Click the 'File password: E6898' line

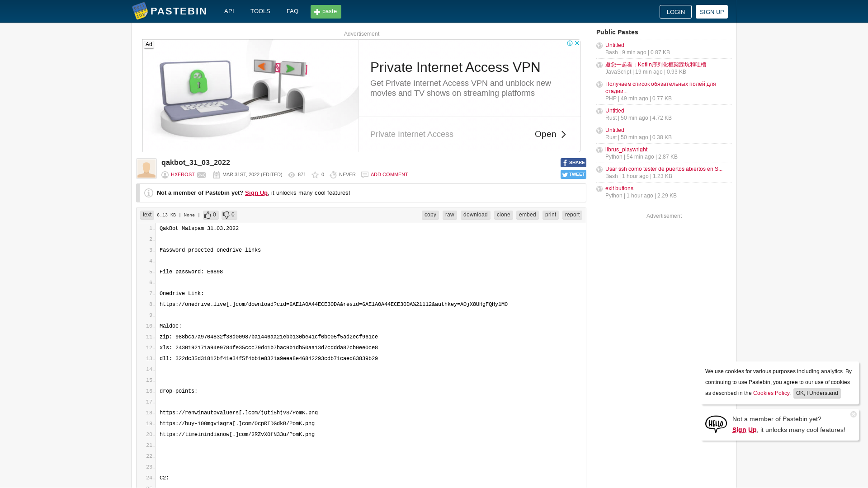click(191, 272)
